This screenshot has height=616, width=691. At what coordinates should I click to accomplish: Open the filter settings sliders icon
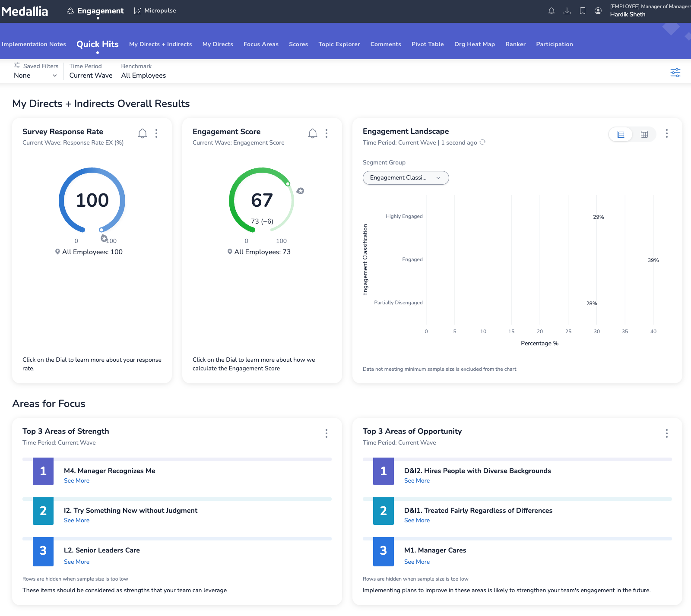click(675, 73)
